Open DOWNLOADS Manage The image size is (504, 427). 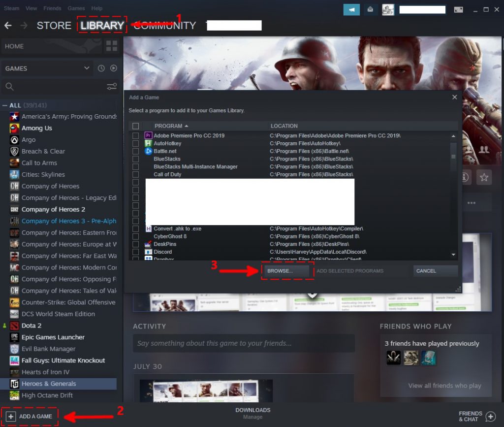point(252,413)
